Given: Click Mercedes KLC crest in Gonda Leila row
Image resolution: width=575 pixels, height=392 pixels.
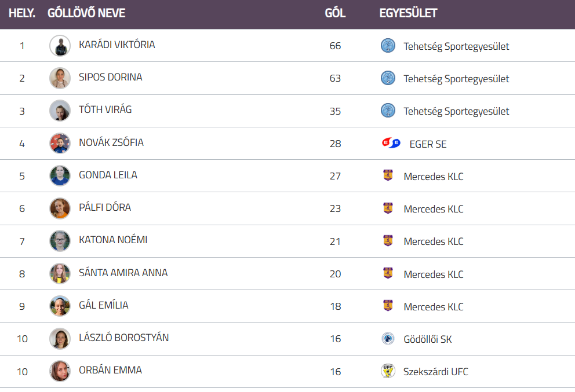Looking at the screenshot, I should (x=388, y=175).
